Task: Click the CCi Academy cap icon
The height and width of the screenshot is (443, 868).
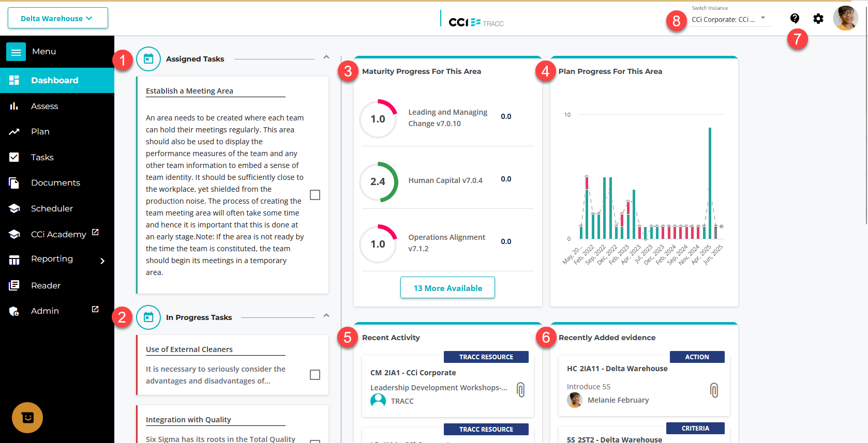Action: pos(14,234)
